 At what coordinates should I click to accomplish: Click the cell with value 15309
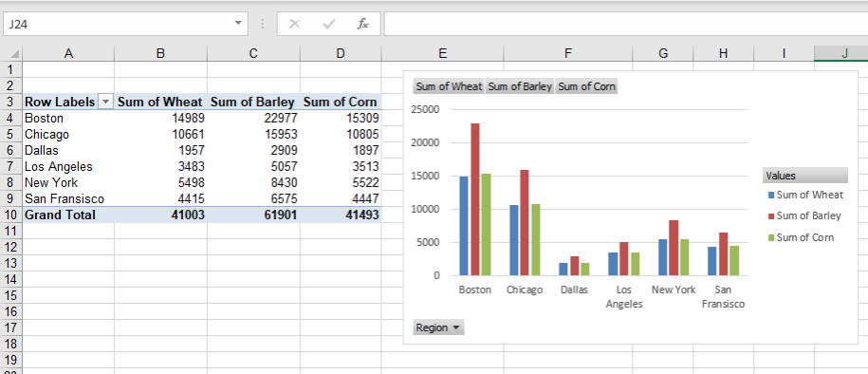point(341,118)
